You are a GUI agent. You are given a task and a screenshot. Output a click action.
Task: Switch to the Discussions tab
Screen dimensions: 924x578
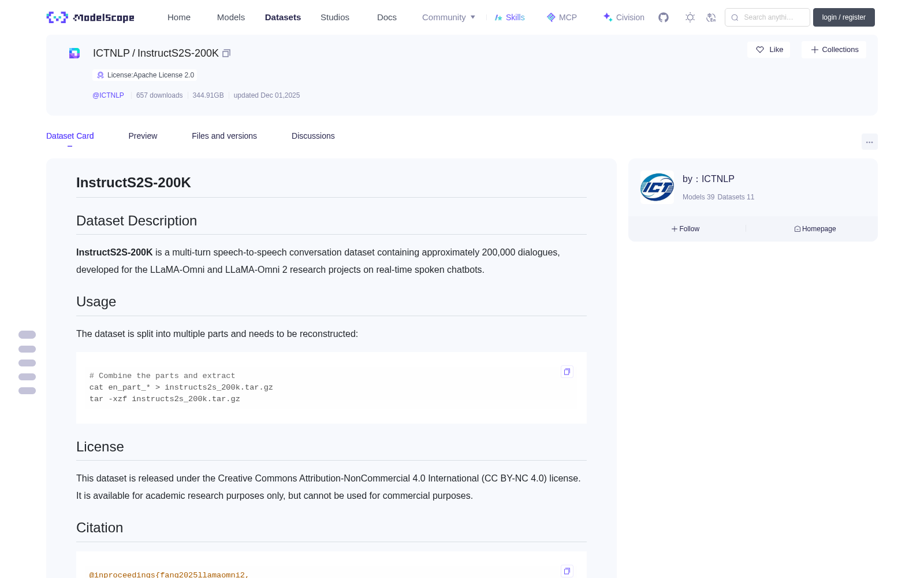tap(313, 136)
